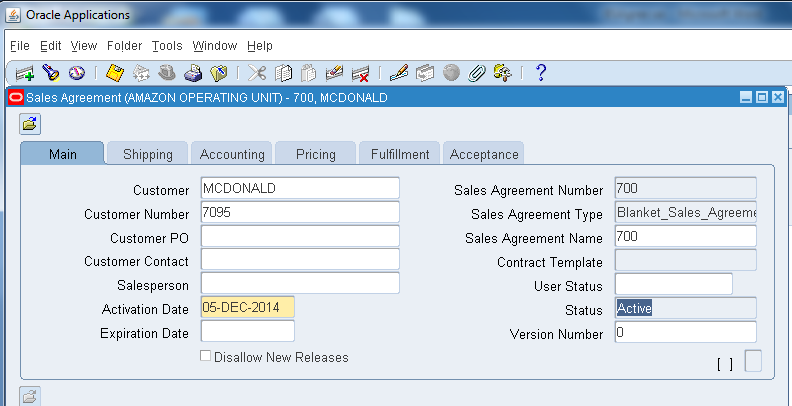Viewport: 792px width, 406px height.
Task: Click the red Oracle icon in the form title
Action: 16,97
